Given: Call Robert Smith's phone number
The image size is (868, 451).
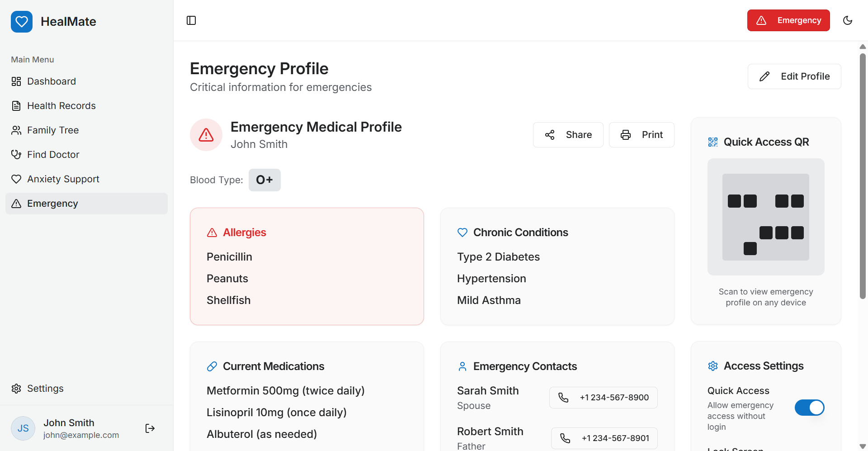Looking at the screenshot, I should click(x=604, y=438).
